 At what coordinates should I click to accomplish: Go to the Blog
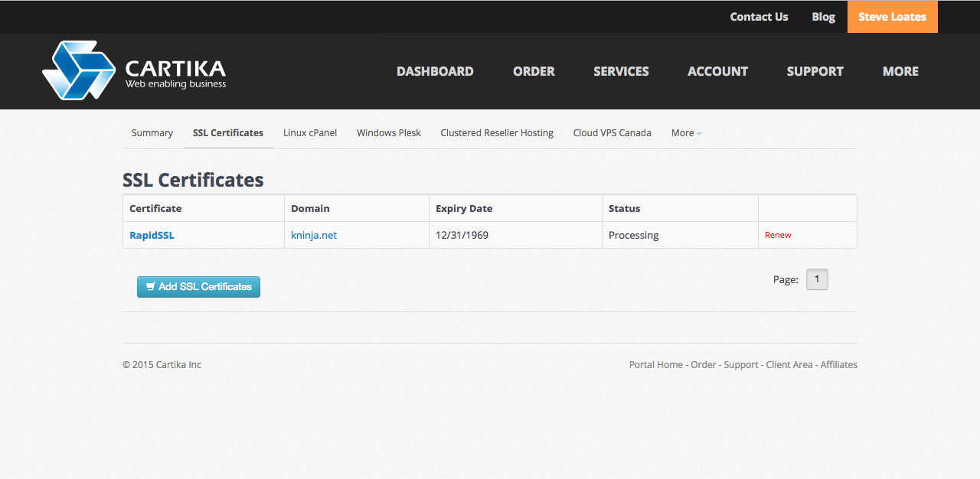point(823,17)
